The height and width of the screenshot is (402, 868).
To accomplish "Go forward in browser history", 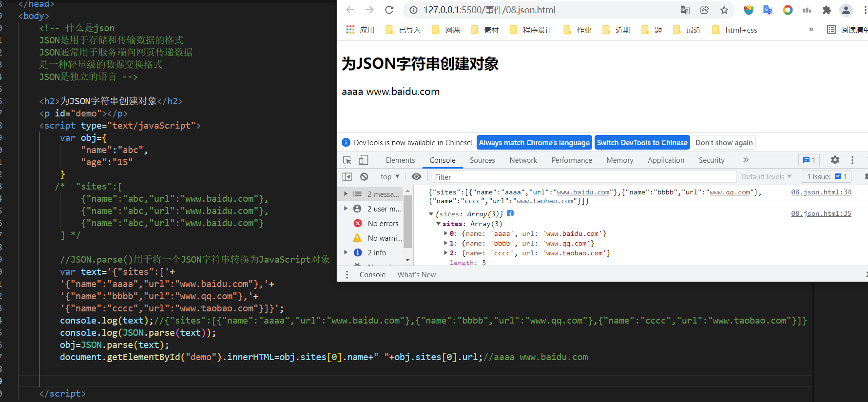I will (370, 10).
